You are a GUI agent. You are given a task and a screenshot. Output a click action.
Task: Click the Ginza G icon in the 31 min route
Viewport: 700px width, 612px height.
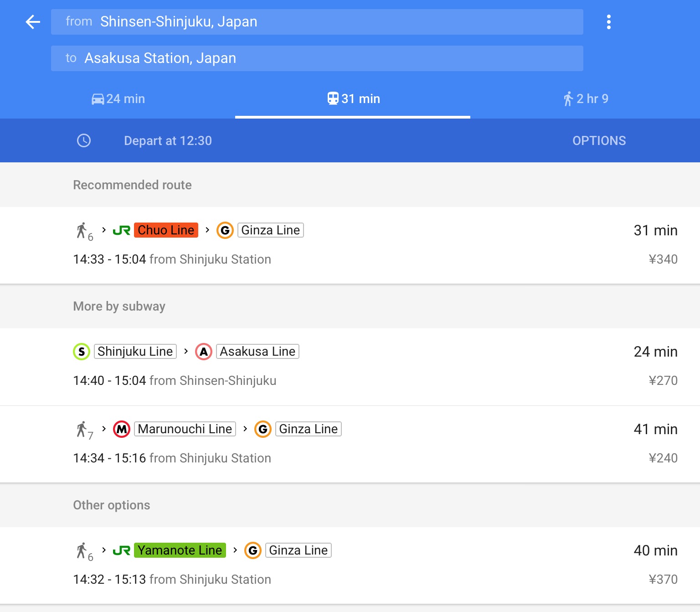(x=225, y=230)
